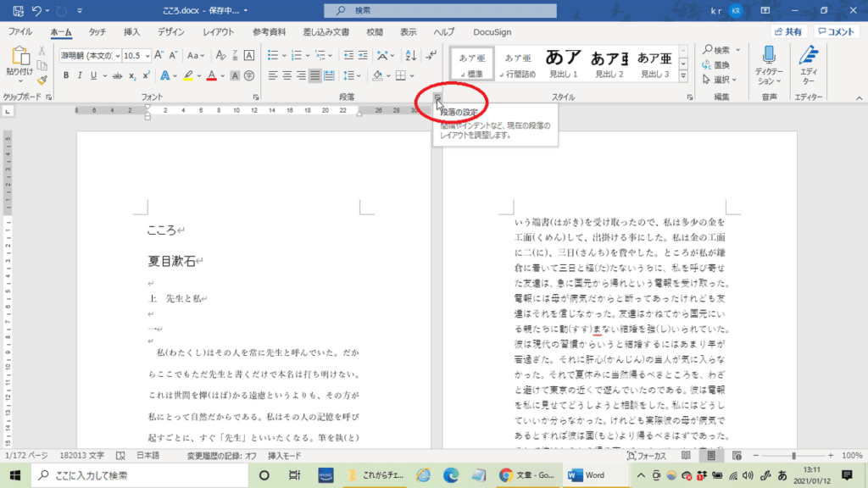The height and width of the screenshot is (488, 868).
Task: Toggle Bold formatting
Action: pyautogui.click(x=66, y=75)
